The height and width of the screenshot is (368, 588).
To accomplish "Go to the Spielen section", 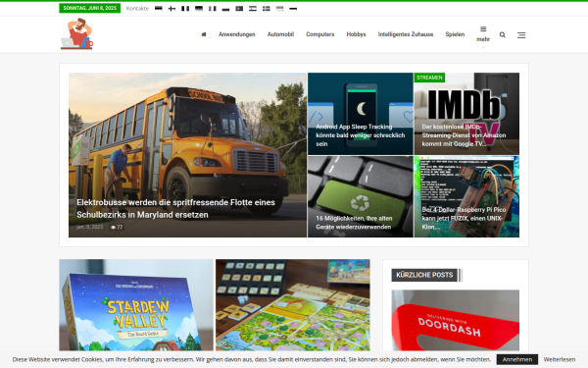I will coord(455,34).
